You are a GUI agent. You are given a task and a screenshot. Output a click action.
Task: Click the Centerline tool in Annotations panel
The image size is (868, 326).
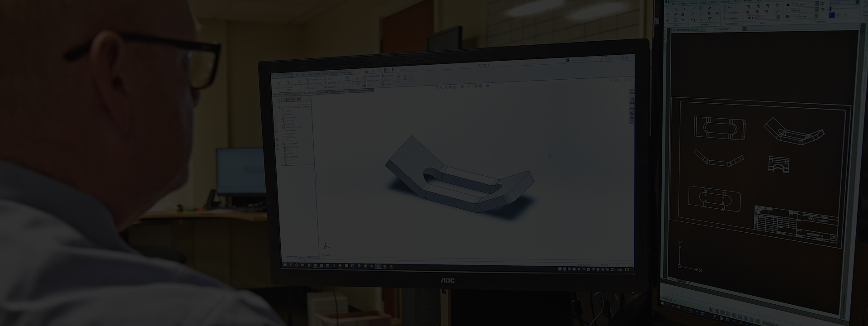(x=731, y=19)
